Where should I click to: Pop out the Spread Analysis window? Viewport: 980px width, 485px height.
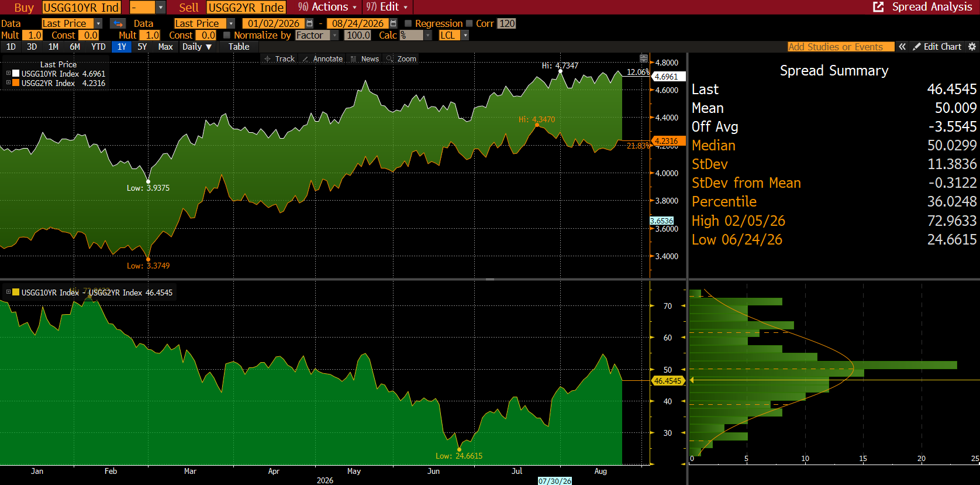[878, 7]
